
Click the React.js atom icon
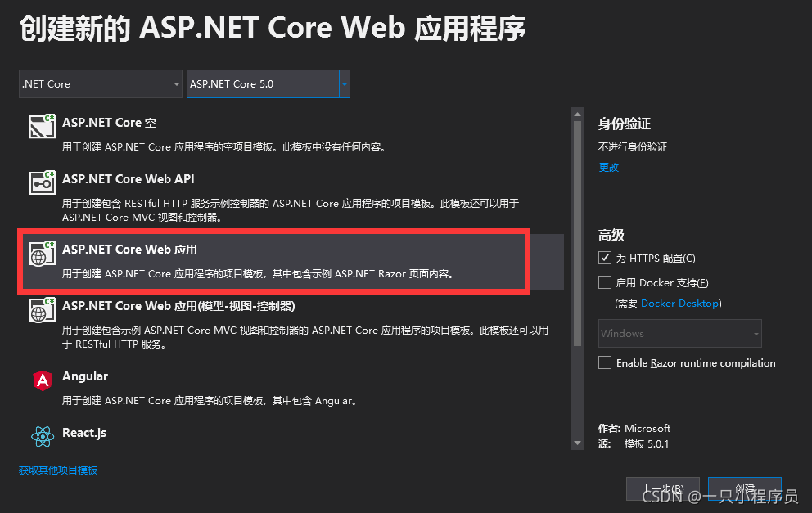[43, 436]
